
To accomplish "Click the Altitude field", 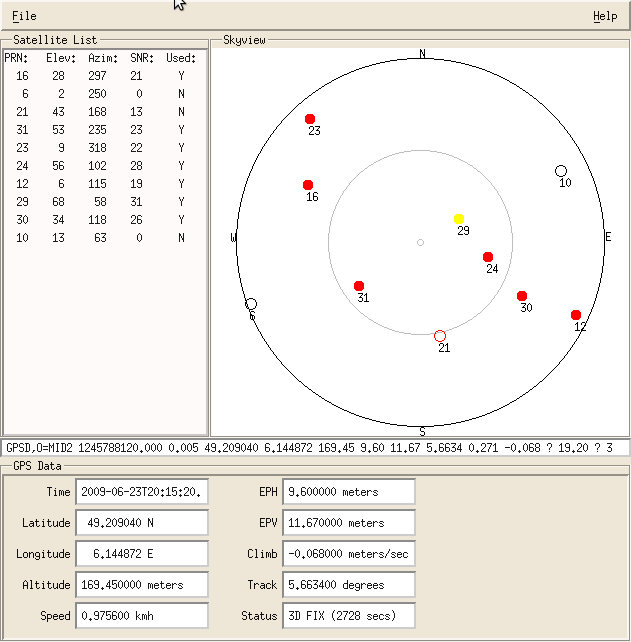I will [x=141, y=584].
